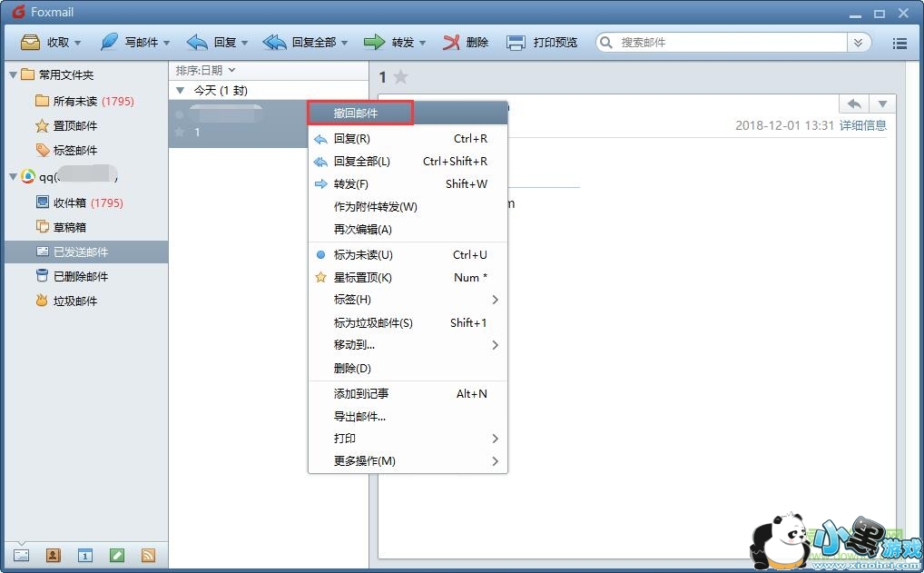Open the 收取 dropdown arrow
Image resolution: width=924 pixels, height=573 pixels.
coord(78,43)
